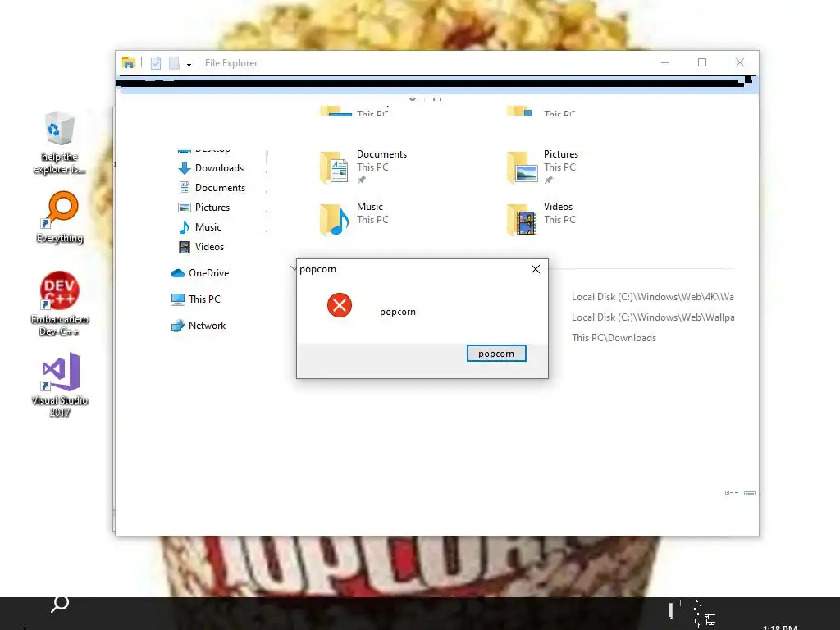The width and height of the screenshot is (840, 630).
Task: Switch to large icons view at bottom right
Action: (750, 493)
